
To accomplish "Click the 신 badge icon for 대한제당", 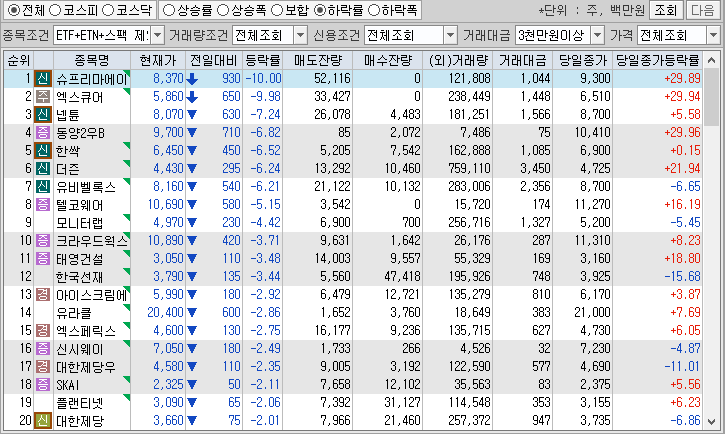I will point(43,421).
